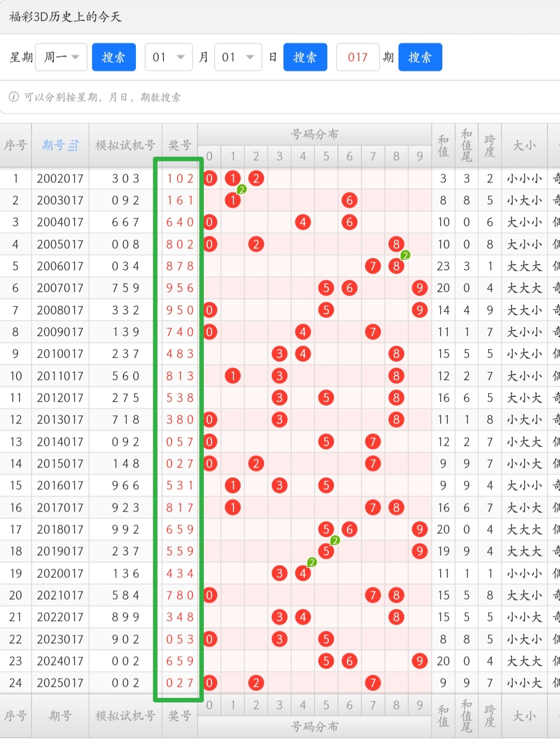The height and width of the screenshot is (744, 560).
Task: Click red ball 4 in row 2004017
Action: (x=303, y=223)
